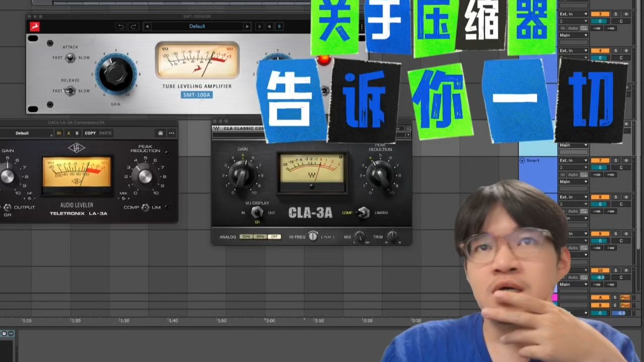Click COPY in UAD LA-3A toolbar
The width and height of the screenshot is (644, 362).
90,133
